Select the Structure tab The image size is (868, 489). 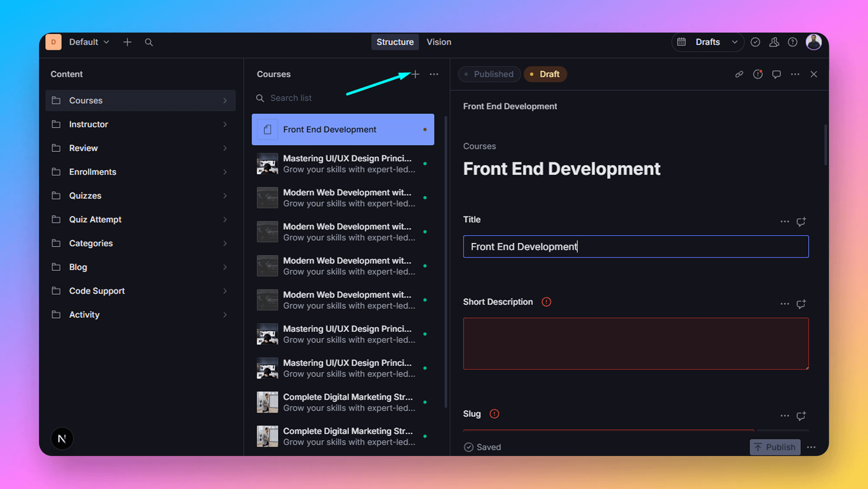[395, 42]
